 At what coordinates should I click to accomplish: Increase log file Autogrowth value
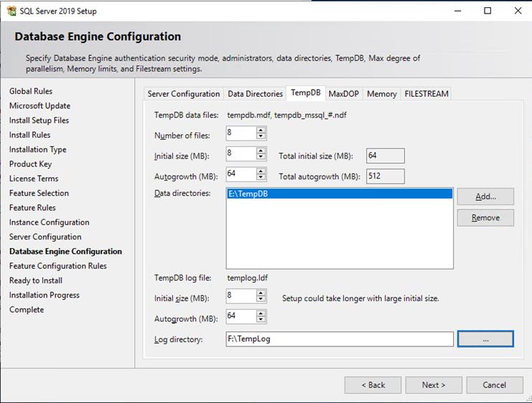tap(261, 313)
